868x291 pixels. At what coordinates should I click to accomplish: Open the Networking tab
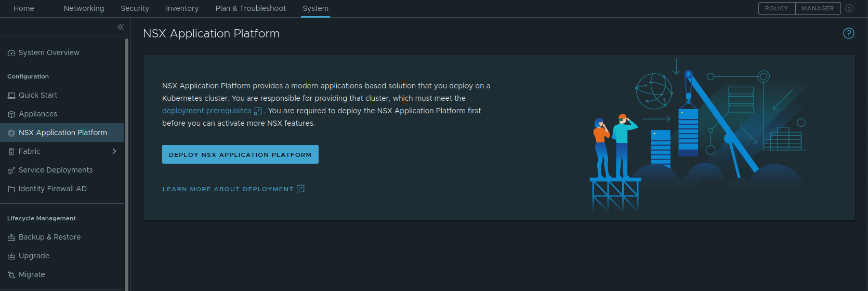tap(84, 8)
